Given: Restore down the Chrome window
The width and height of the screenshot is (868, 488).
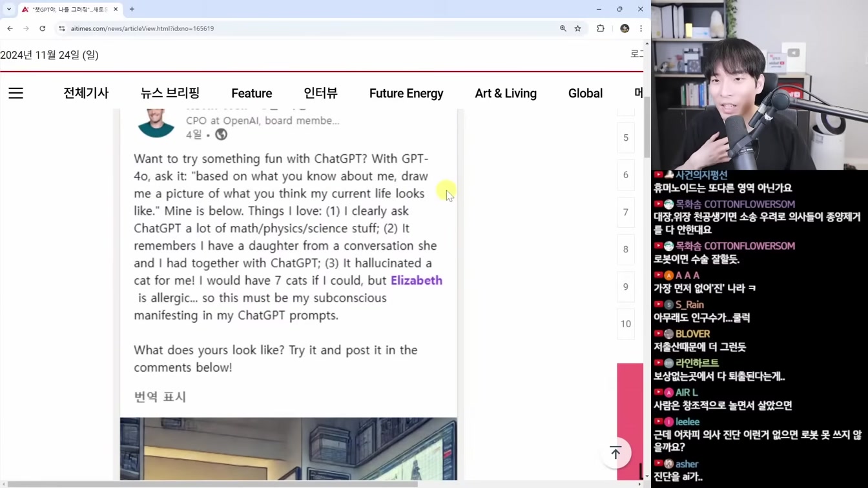Looking at the screenshot, I should click(619, 9).
